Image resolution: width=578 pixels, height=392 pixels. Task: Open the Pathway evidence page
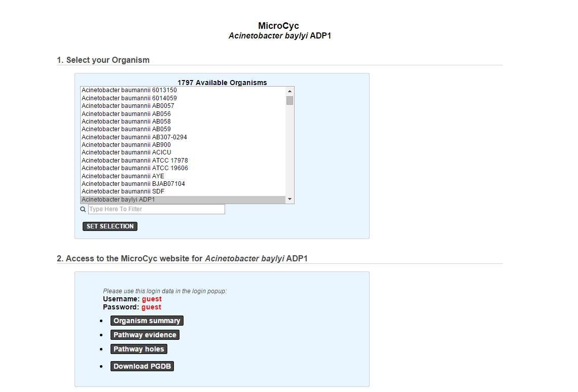click(x=145, y=335)
